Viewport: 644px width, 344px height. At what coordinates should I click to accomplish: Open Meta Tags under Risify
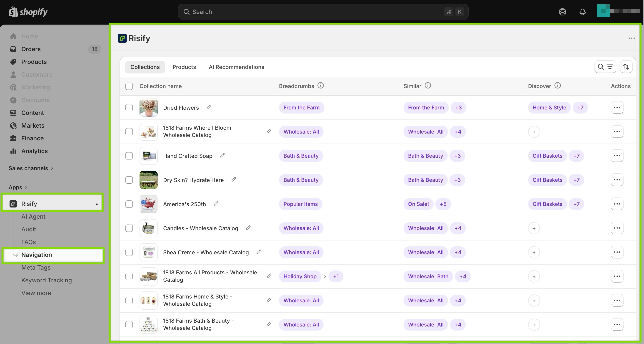[36, 267]
